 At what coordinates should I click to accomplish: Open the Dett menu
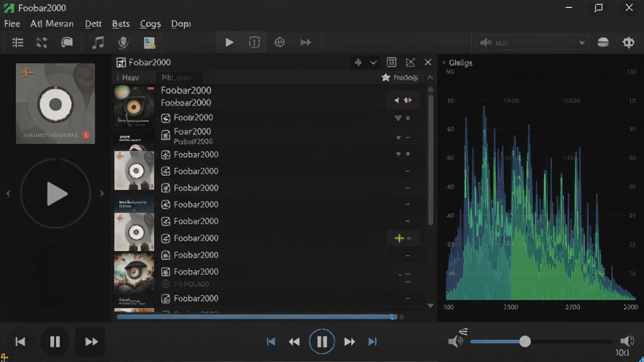pos(93,24)
